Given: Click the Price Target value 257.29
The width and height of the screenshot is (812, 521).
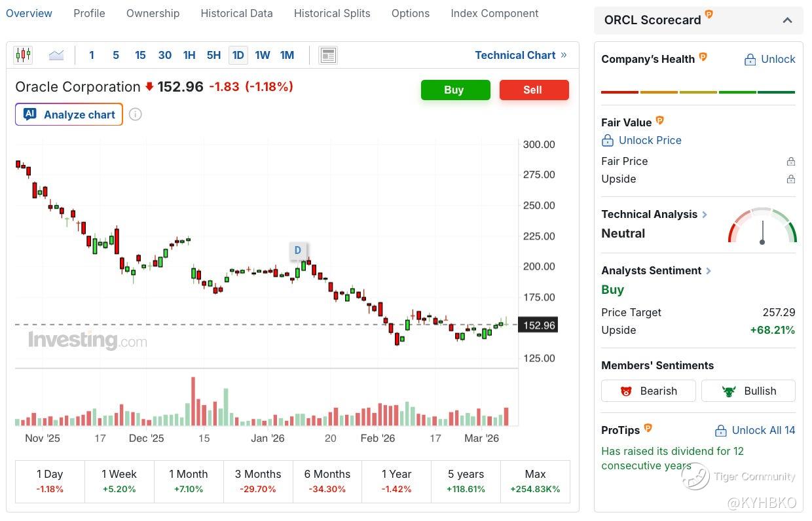Looking at the screenshot, I should point(779,312).
